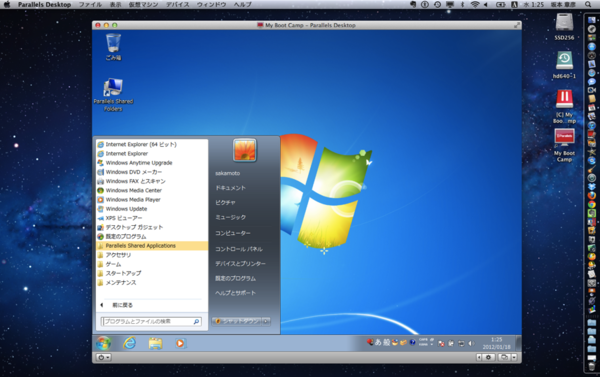
Task: Open the input source A icon in menu bar
Action: pos(514,5)
